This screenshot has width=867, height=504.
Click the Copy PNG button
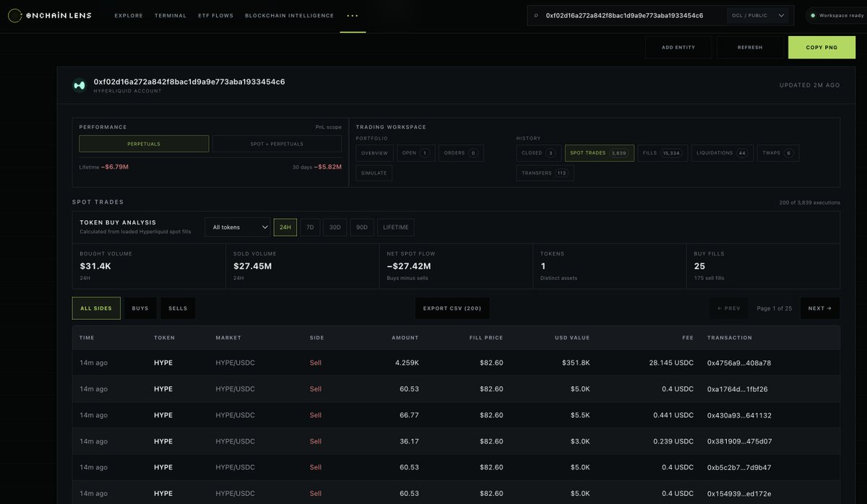(x=821, y=47)
